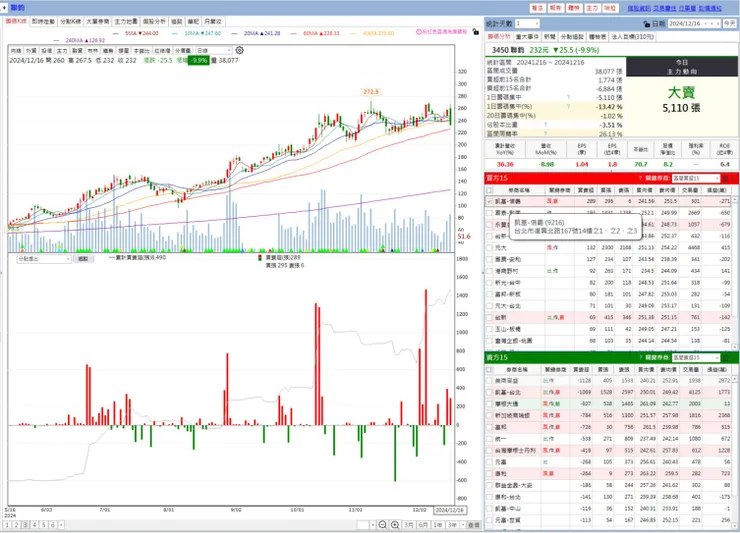This screenshot has height=533, width=740.
Task: Toggle the 本益比 indicator button
Action: coord(142,51)
